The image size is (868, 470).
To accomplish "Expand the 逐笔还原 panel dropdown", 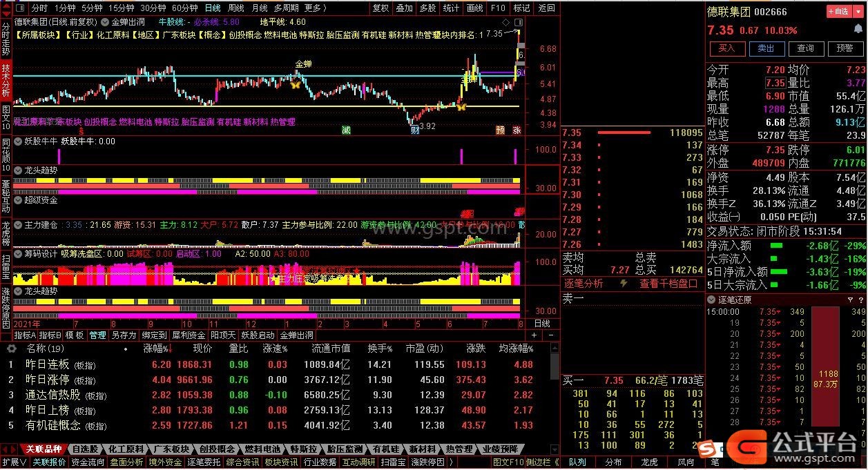I will (x=713, y=300).
